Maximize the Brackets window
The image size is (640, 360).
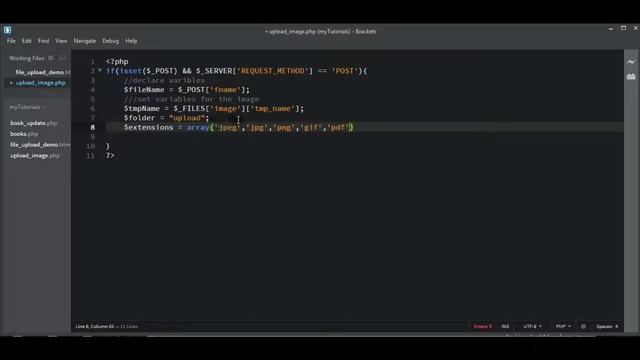pos(623,28)
